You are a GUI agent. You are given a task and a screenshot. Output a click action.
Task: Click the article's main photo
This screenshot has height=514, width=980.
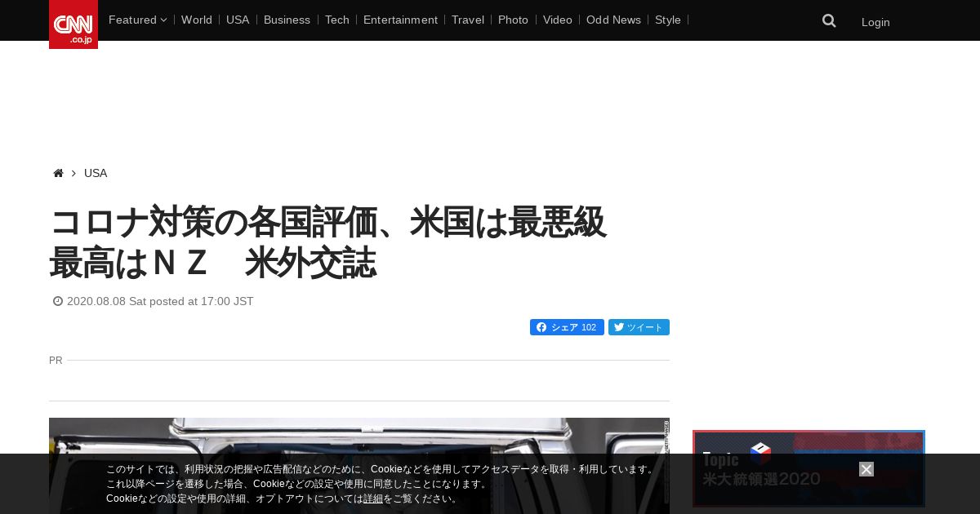359,466
